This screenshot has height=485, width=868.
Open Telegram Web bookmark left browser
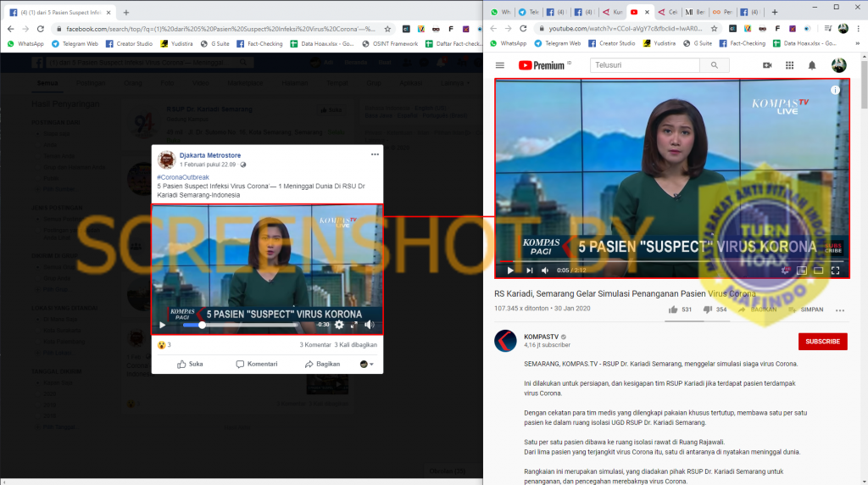coord(75,44)
